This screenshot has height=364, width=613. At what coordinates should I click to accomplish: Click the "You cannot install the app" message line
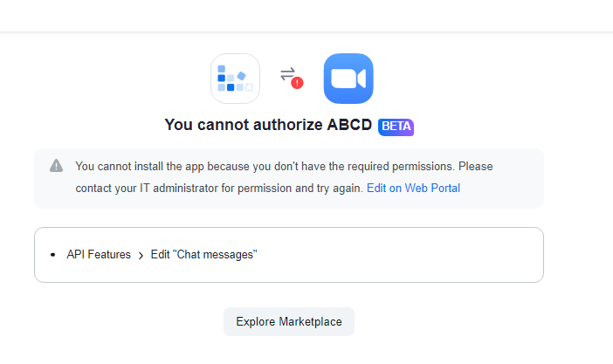284,167
